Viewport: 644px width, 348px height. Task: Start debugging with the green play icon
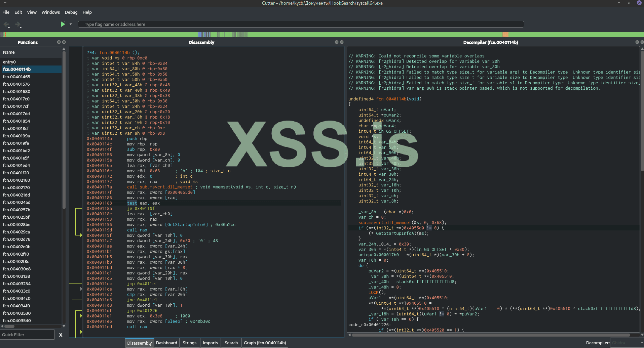point(63,24)
